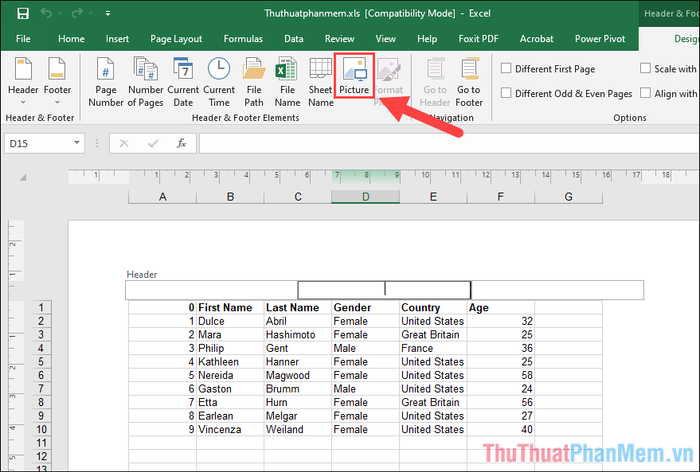Click the center header section box
Viewport: 700px width, 472px height.
pyautogui.click(x=384, y=290)
